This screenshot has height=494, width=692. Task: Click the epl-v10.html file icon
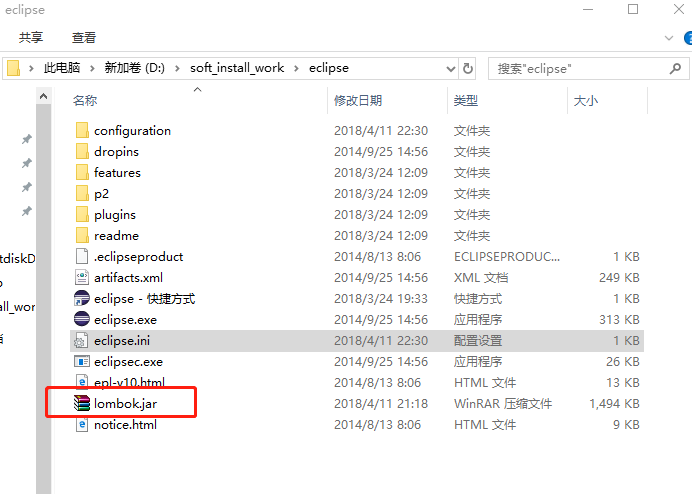(82, 381)
